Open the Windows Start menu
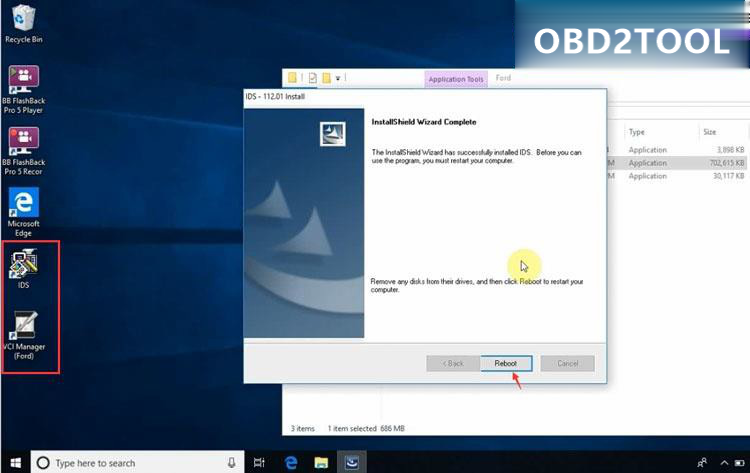The height and width of the screenshot is (473, 750). (15, 462)
